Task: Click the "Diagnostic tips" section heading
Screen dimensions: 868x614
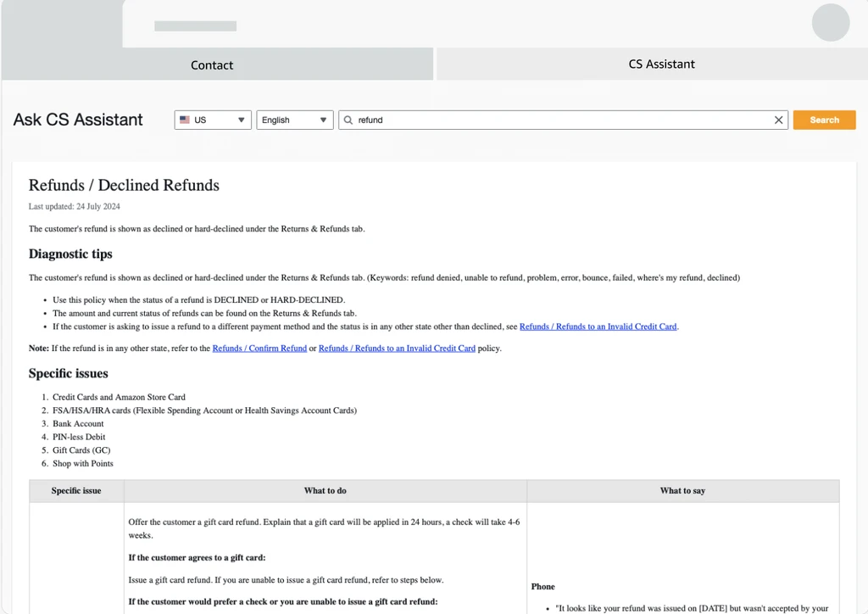Action: click(70, 254)
